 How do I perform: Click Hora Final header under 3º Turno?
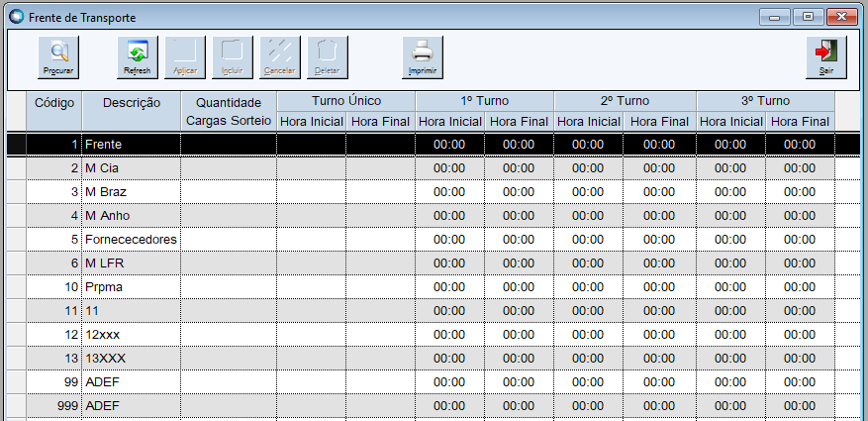800,121
